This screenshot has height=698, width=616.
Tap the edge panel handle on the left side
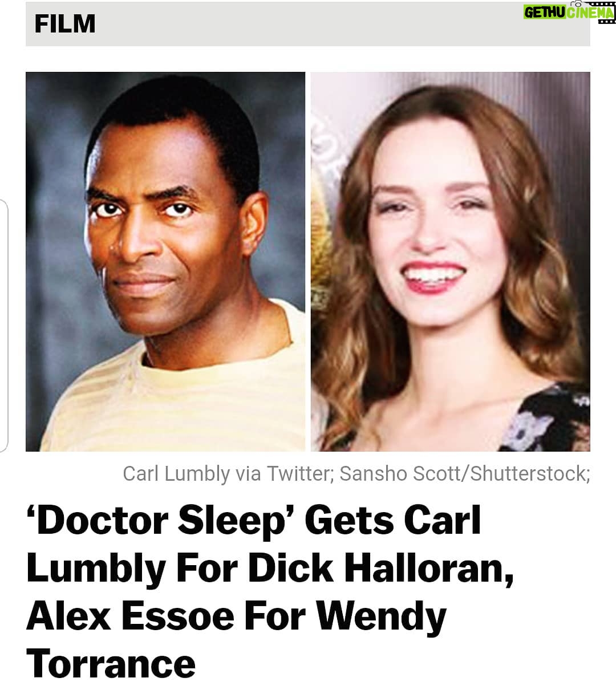tap(3, 326)
